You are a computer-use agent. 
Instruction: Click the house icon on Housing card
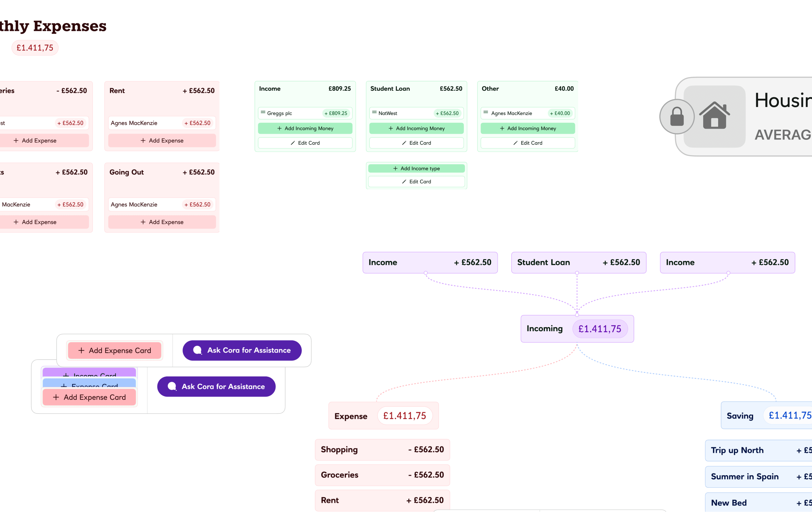coord(714,115)
